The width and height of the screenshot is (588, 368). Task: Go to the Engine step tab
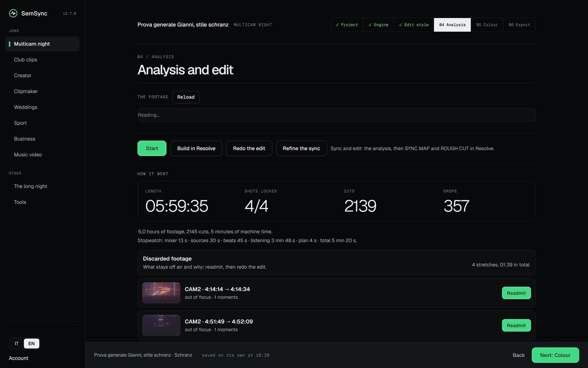click(379, 25)
